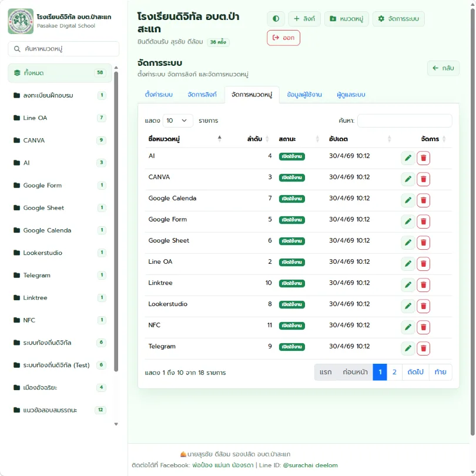Viewport: 476px width, 476px height.
Task: Click the table ค้นหา search field
Action: point(405,121)
